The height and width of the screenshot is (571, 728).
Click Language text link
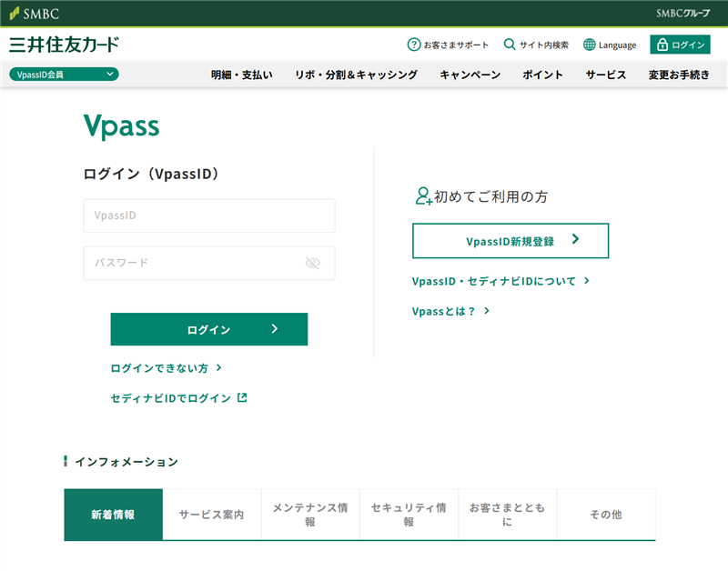tap(618, 45)
